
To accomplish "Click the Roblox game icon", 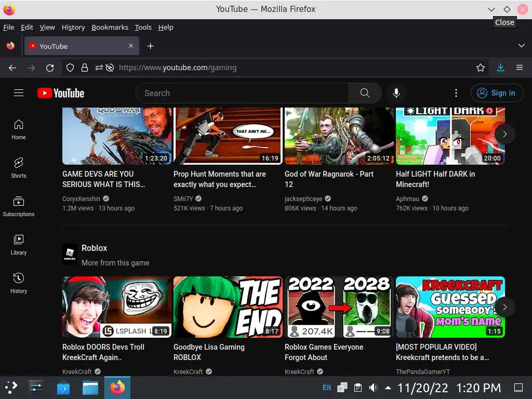I will click(x=70, y=254).
